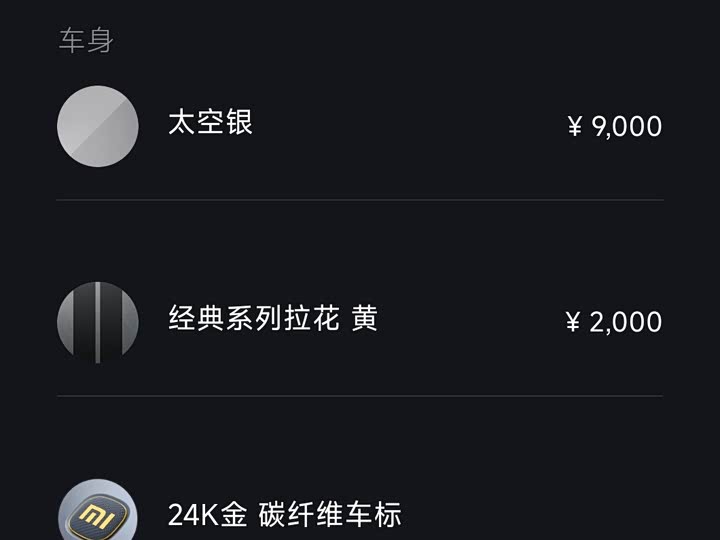The width and height of the screenshot is (720, 540).
Task: Click the ¥ 9,000 price
Action: 614,127
